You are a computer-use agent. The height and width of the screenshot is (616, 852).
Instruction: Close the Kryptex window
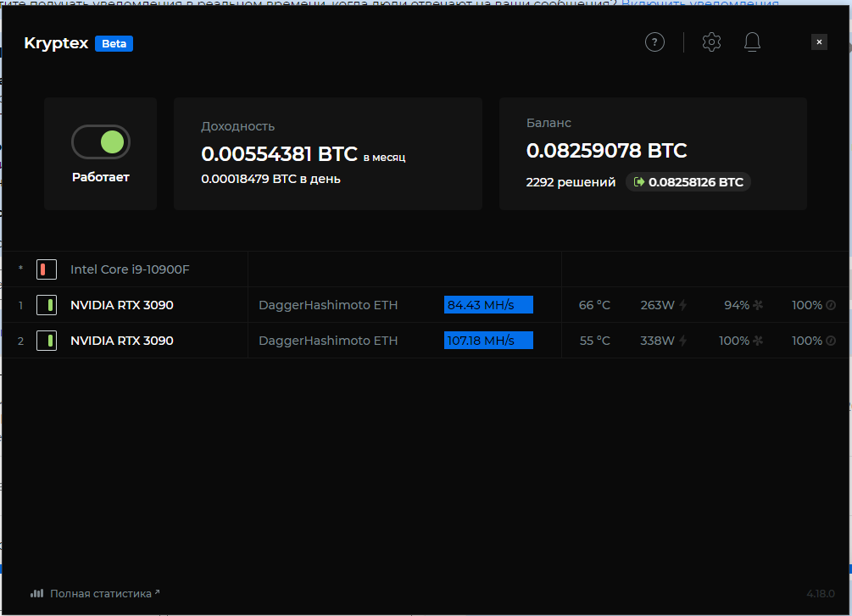(x=819, y=42)
